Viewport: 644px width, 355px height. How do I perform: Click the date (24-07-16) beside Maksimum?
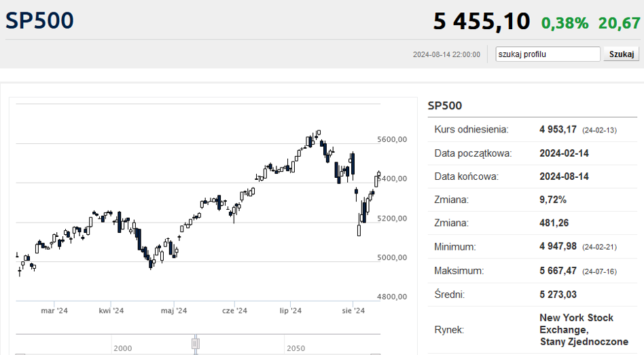(599, 272)
